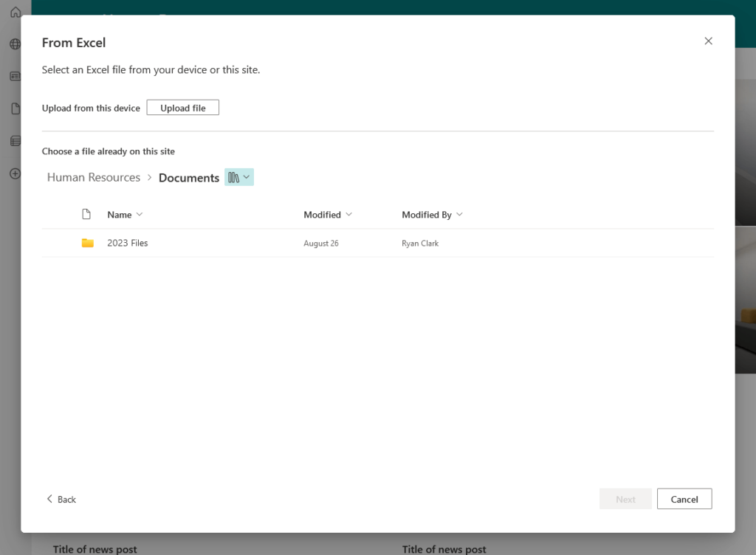The height and width of the screenshot is (555, 756).
Task: Click the August 26 modified date
Action: (321, 244)
